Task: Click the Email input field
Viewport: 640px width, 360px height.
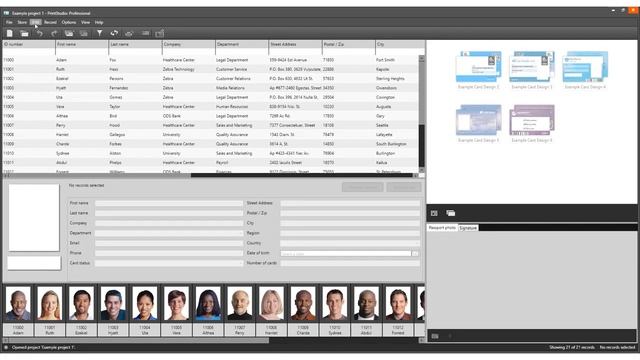Action: pyautogui.click(x=169, y=243)
